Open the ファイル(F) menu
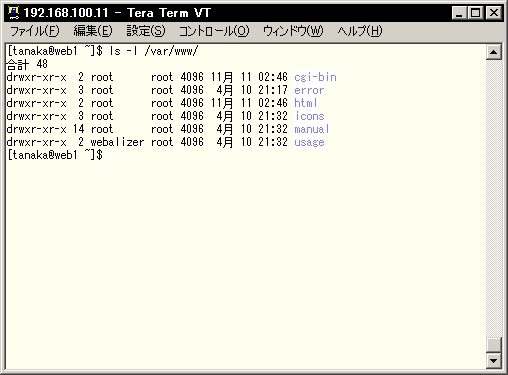This screenshot has width=508, height=375. [x=35, y=31]
